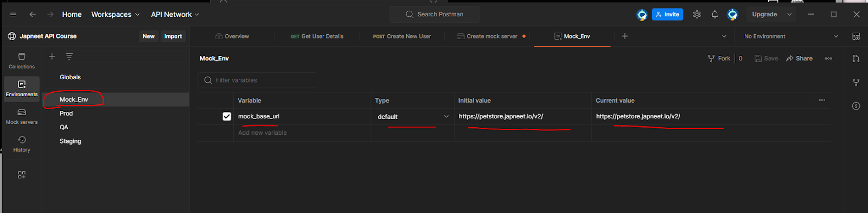Screen dimensions: 868x213
Task: Open Mock servers in sidebar
Action: click(22, 116)
